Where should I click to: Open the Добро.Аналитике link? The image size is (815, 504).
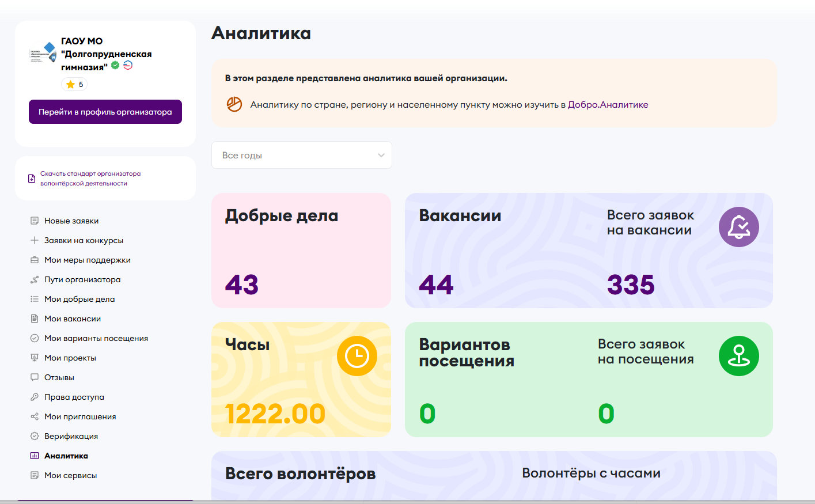608,105
